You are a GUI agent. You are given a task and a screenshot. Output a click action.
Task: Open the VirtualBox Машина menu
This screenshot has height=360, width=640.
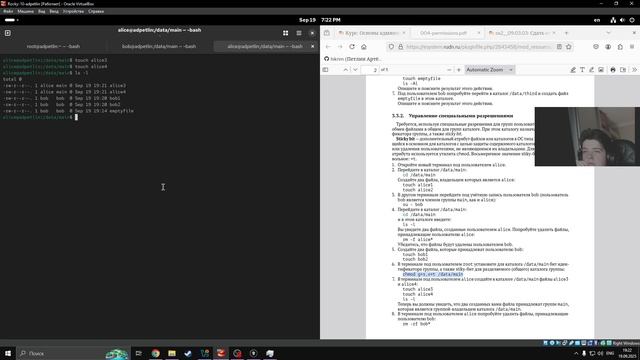point(25,11)
